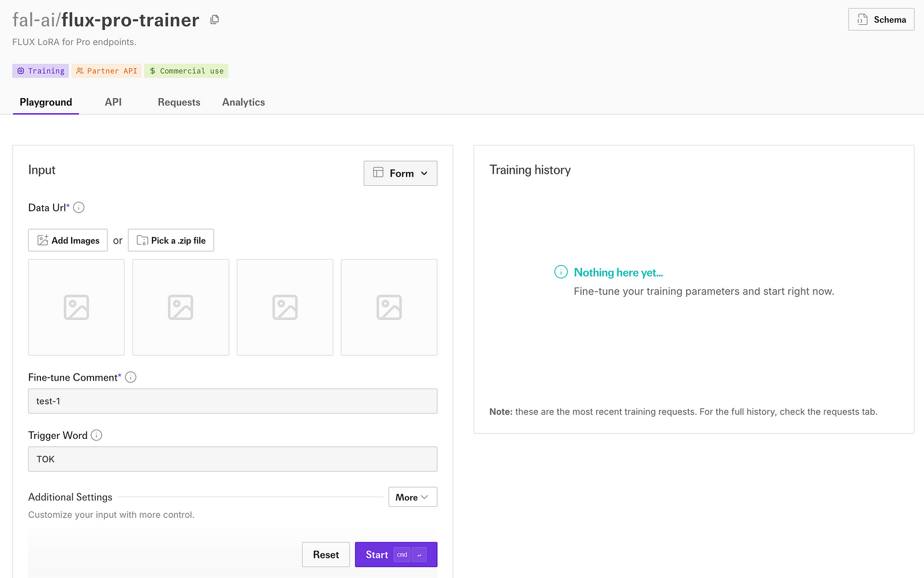Focus the Fine-tune Comment input field
This screenshot has width=924, height=578.
[x=233, y=401]
